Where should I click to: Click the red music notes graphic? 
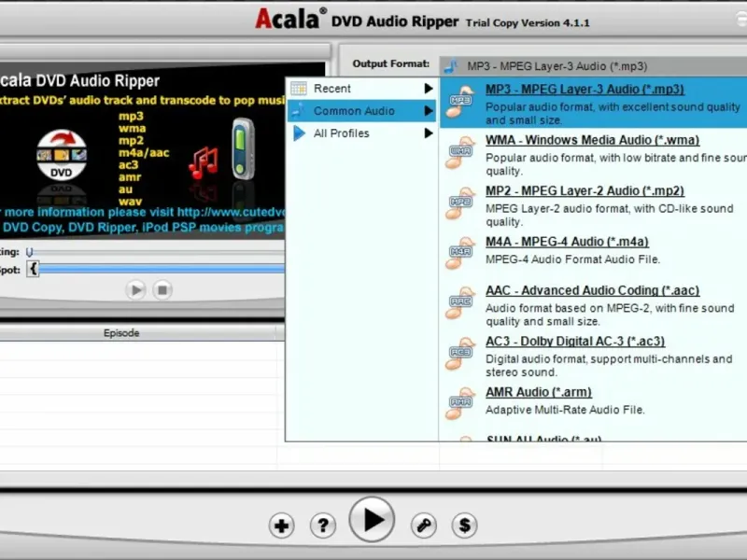pos(204,162)
